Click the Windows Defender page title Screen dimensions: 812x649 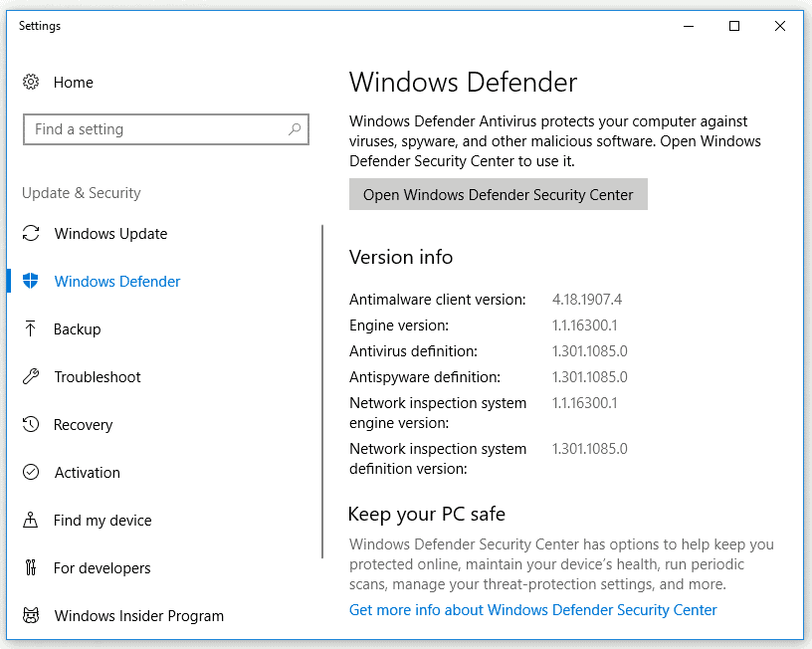[463, 83]
